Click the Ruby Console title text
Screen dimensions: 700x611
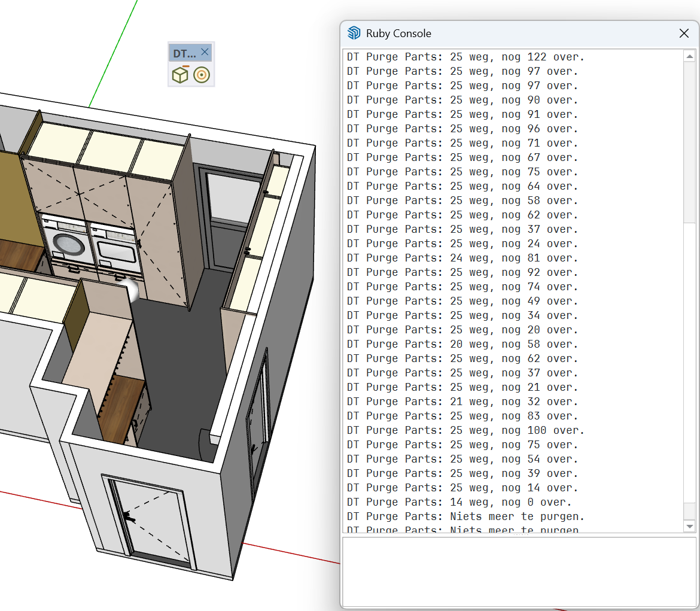coord(398,34)
